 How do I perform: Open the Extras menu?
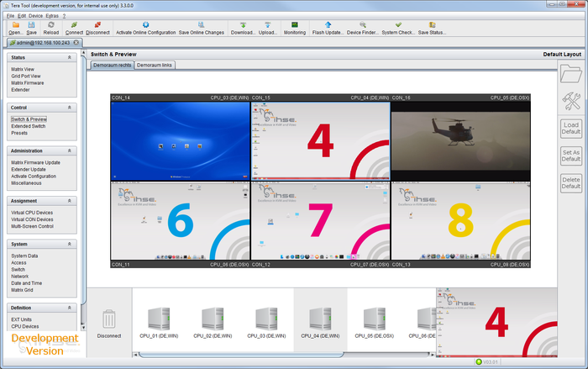coord(52,16)
